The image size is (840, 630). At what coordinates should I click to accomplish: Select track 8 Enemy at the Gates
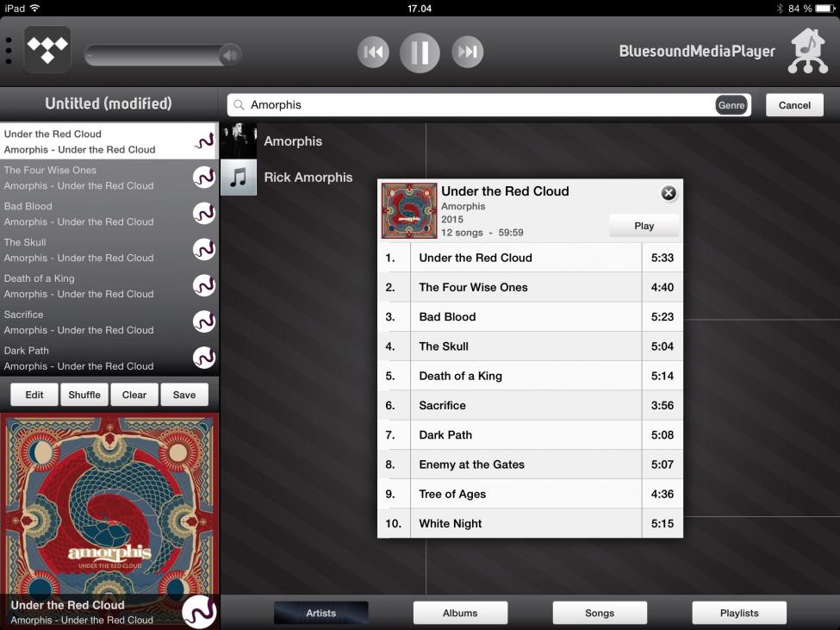point(530,464)
